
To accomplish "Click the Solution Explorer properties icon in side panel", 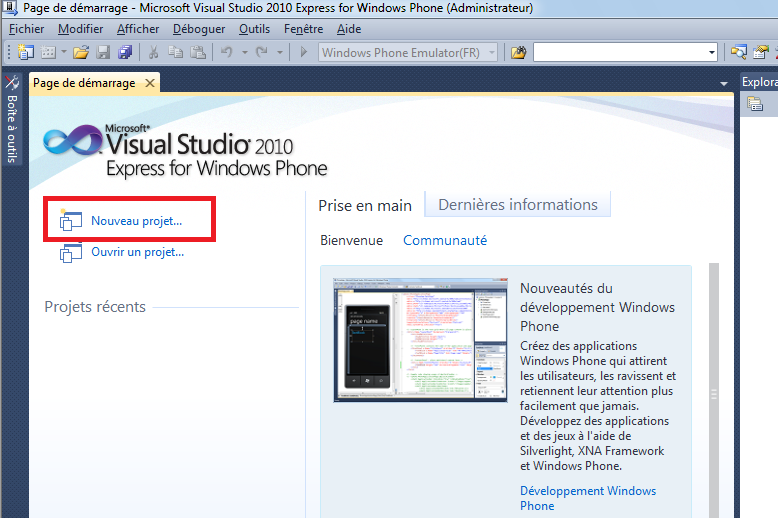I will (755, 104).
